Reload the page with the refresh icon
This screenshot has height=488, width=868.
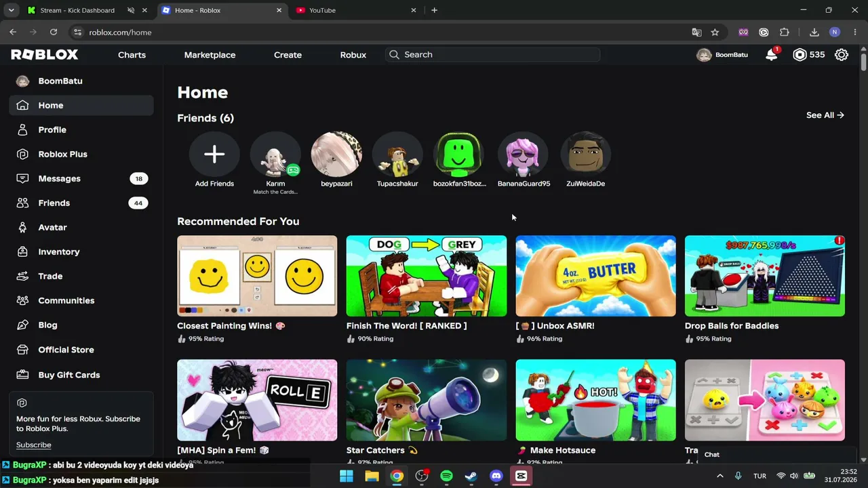click(x=54, y=32)
